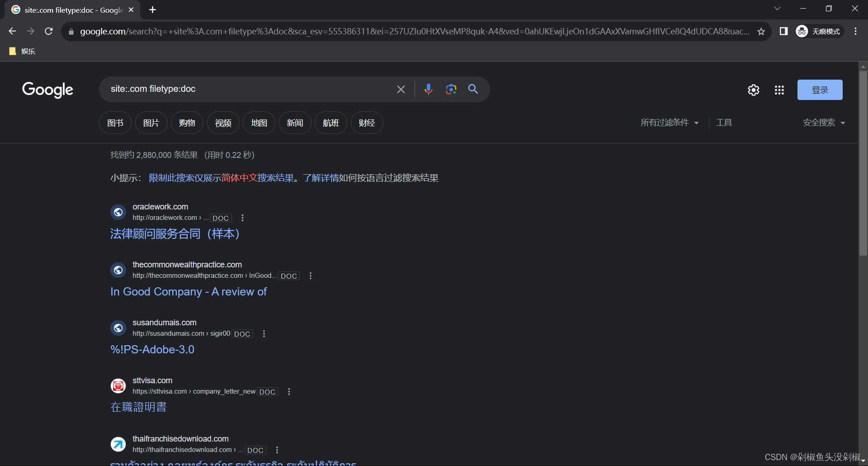Click 限制此搜索仅展示简体中文搜索结果 link
This screenshot has height=466, width=868.
click(222, 178)
